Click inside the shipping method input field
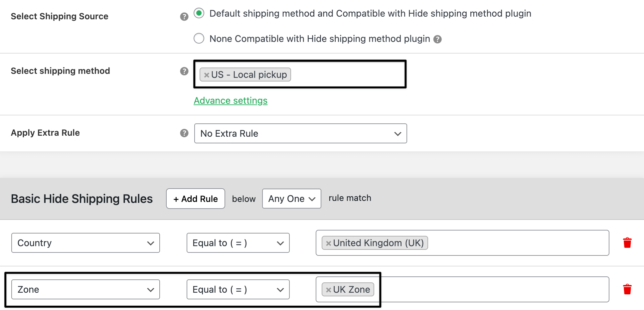The image size is (644, 310). click(346, 75)
